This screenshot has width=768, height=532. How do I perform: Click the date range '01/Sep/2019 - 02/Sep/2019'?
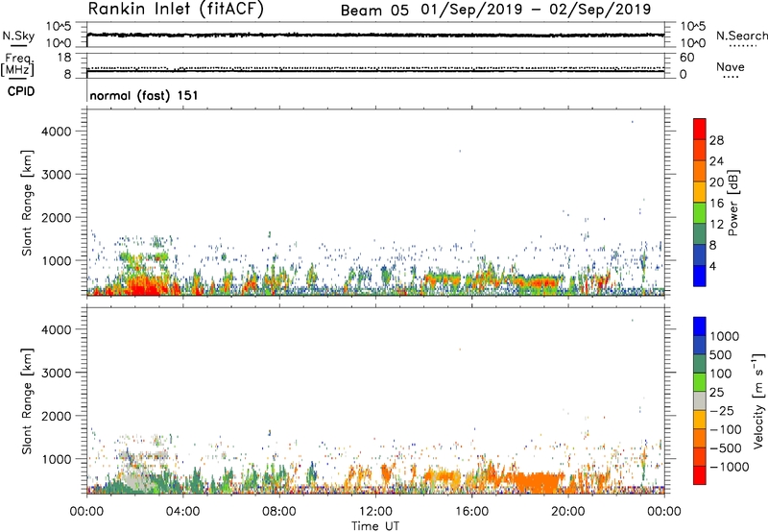point(536,10)
